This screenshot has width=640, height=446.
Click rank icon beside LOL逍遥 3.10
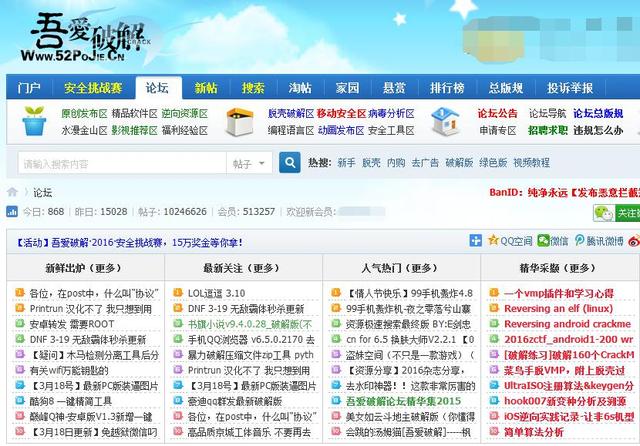coord(178,293)
